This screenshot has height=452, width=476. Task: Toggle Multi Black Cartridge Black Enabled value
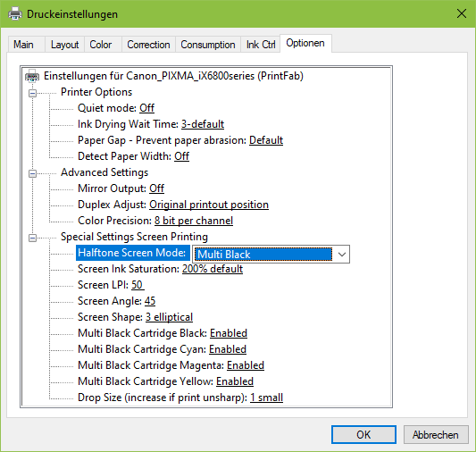[229, 333]
